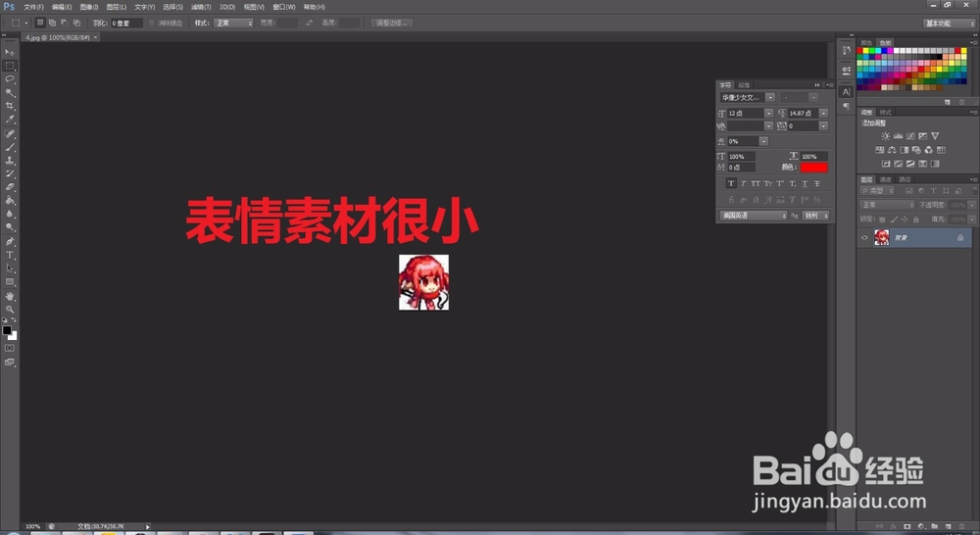Click the 调整边缘 refine edge button
The width and height of the screenshot is (980, 535).
(x=391, y=24)
